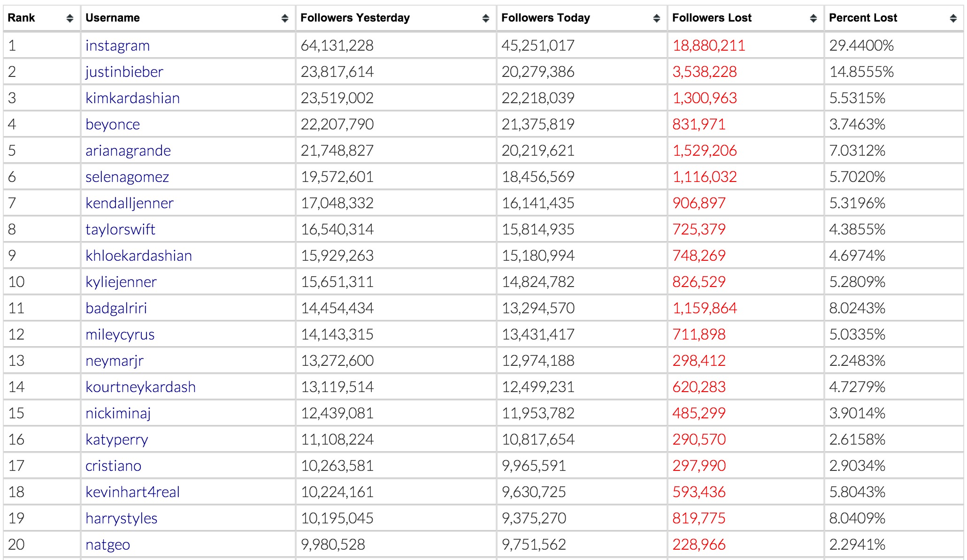Click the badgalriri username link

coord(116,308)
